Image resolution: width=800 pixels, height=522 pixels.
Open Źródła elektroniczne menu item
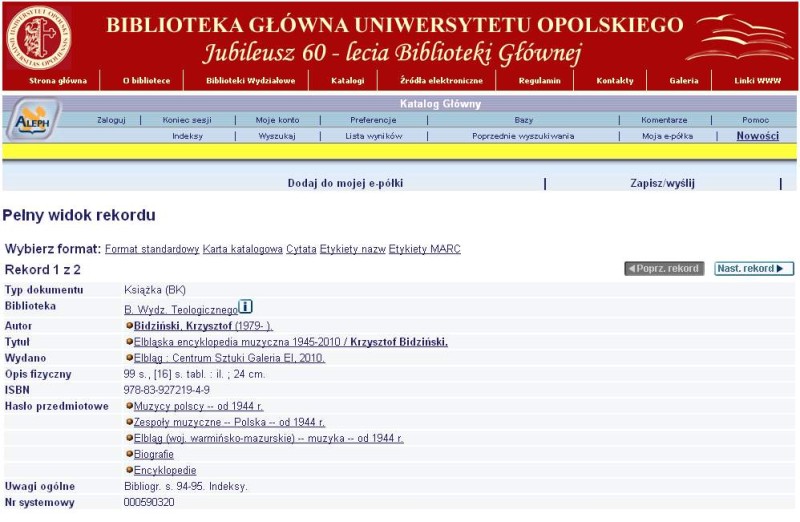441,81
